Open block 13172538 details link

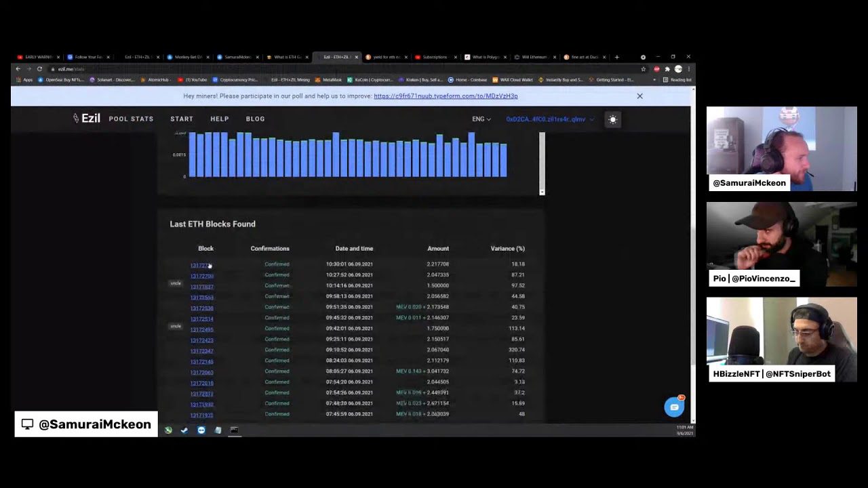click(201, 308)
